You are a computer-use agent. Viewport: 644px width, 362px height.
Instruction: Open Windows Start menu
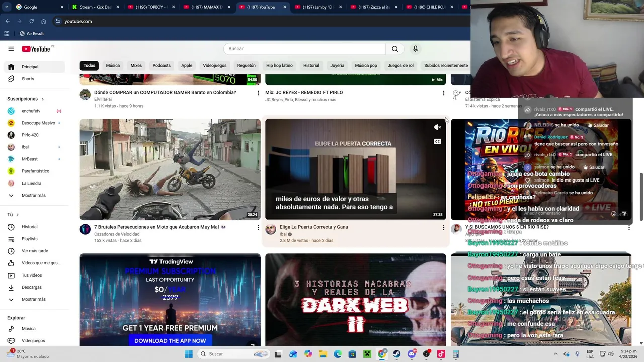(189, 354)
